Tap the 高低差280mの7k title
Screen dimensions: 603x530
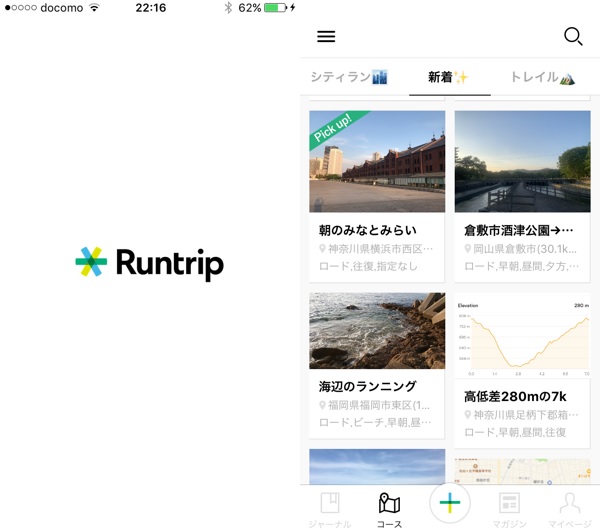coord(515,396)
